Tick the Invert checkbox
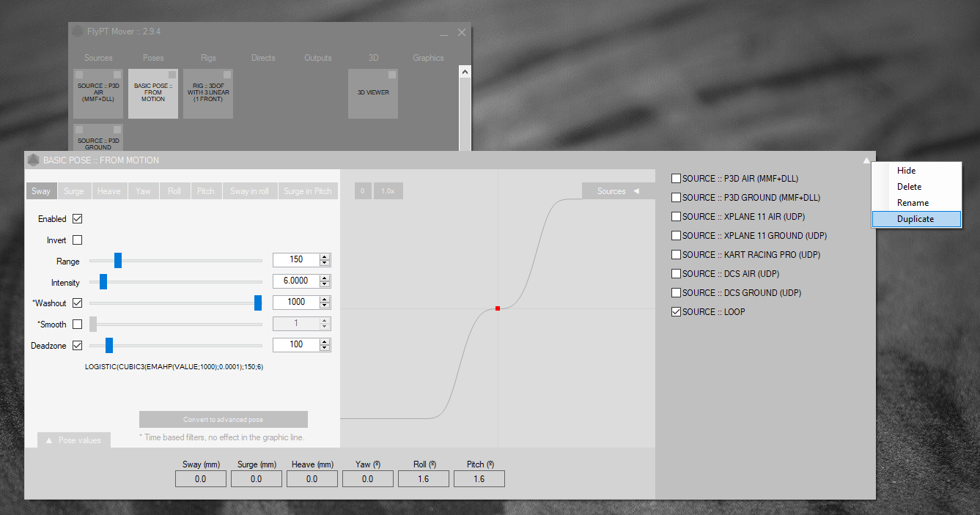Screen dimensions: 980x515 (x=78, y=240)
